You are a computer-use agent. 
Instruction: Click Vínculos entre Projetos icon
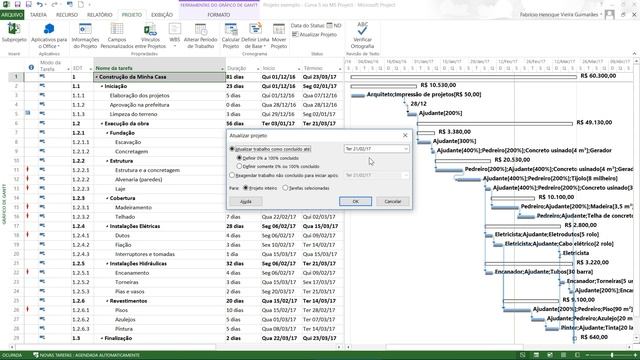coord(150,29)
